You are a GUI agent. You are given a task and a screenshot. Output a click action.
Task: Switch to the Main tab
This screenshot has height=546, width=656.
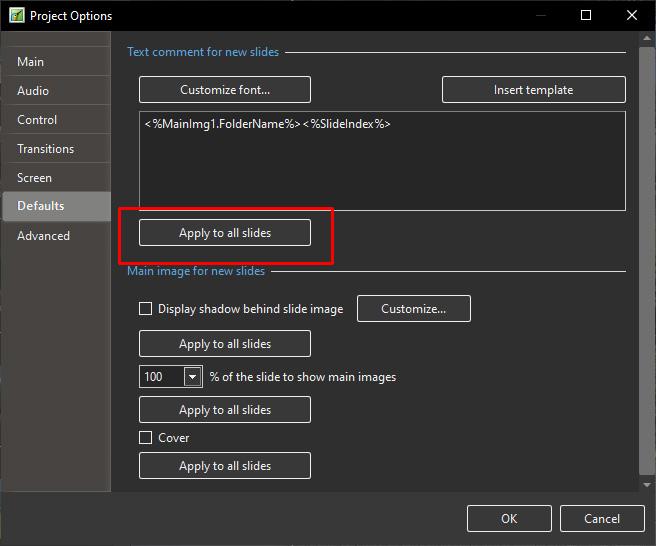(31, 62)
